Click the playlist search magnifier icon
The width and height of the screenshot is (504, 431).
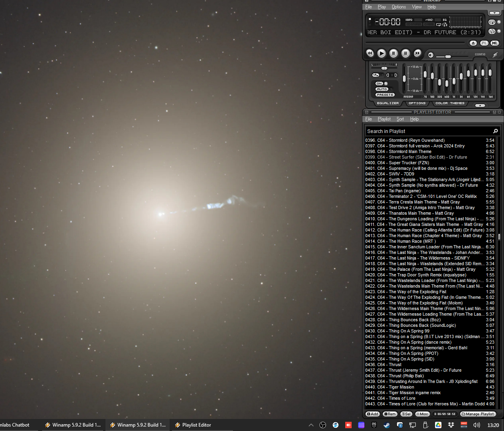pyautogui.click(x=495, y=131)
